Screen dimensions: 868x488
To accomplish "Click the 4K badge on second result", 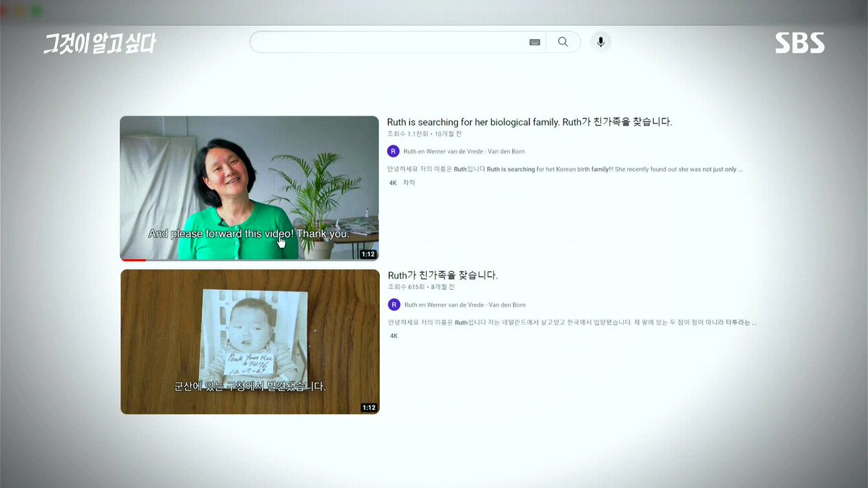I will click(393, 336).
